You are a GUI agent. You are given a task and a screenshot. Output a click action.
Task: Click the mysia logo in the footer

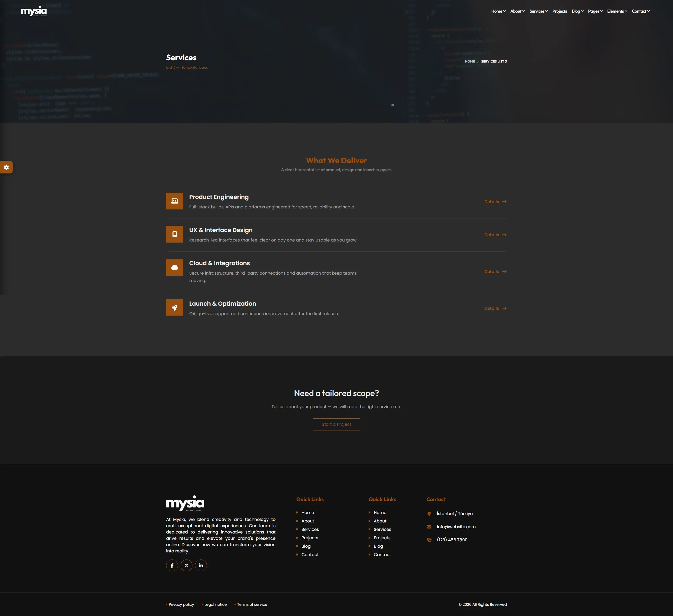point(185,503)
